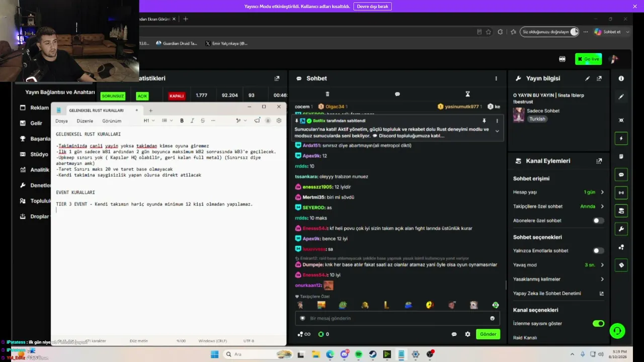Open the emoji picker in chat input
Image resolution: width=644 pixels, height=362 pixels.
(492, 318)
